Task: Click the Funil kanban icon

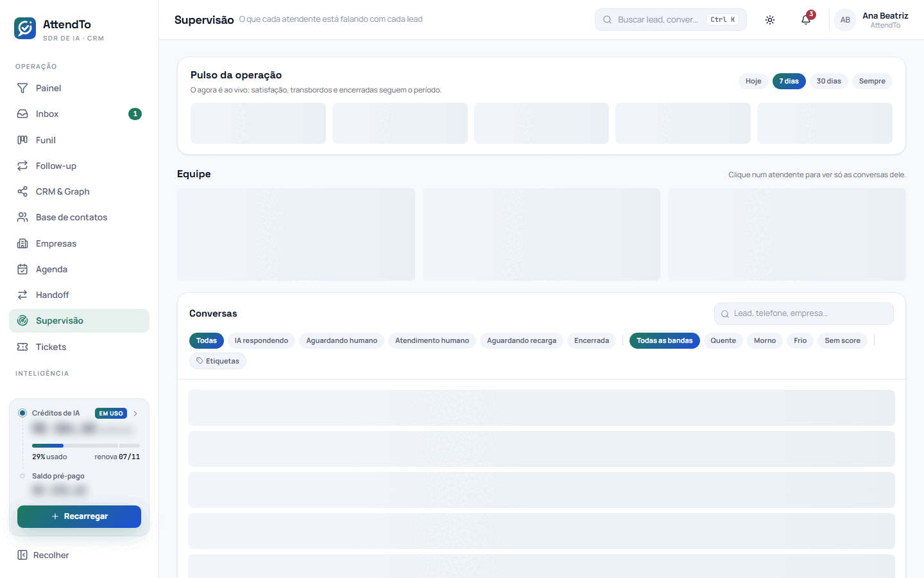Action: point(22,140)
